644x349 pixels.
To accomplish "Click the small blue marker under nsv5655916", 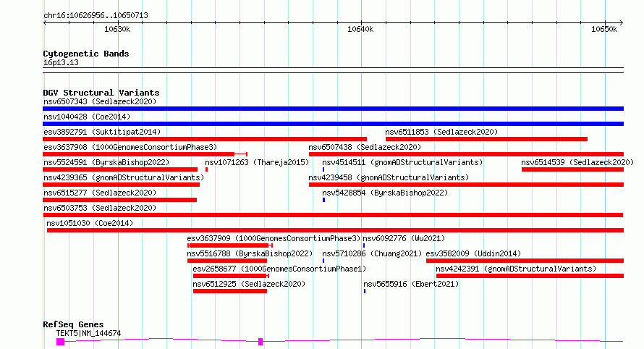I will click(365, 291).
